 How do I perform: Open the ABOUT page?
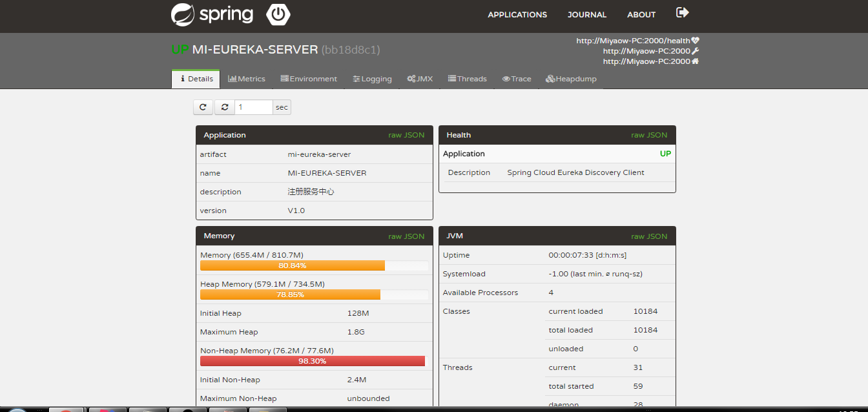point(641,14)
